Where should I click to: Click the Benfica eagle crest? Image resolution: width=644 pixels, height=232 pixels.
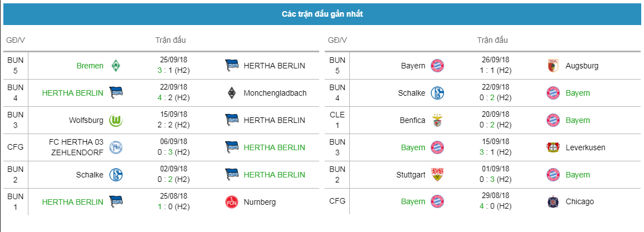[x=437, y=121]
